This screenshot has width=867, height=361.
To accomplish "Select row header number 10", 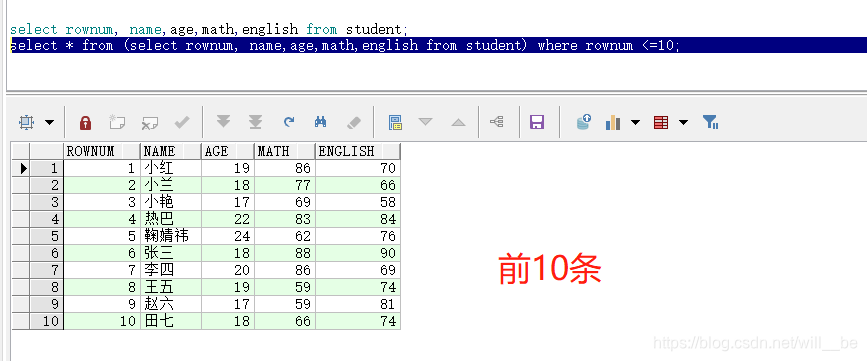I will tap(47, 321).
